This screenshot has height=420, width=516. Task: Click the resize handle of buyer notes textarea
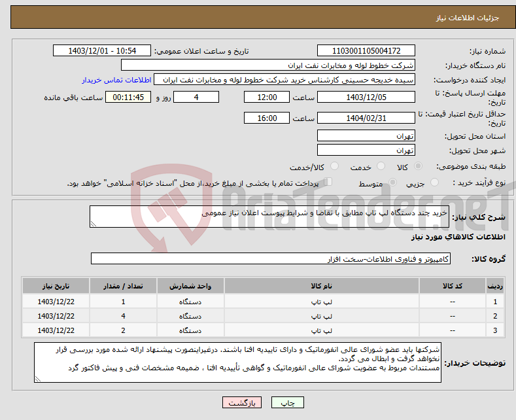pos(38,379)
